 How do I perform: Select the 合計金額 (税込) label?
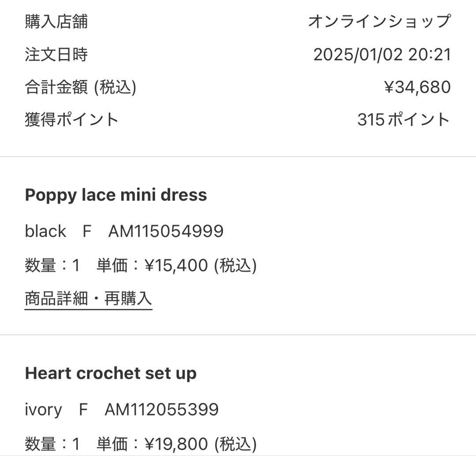[x=81, y=86]
